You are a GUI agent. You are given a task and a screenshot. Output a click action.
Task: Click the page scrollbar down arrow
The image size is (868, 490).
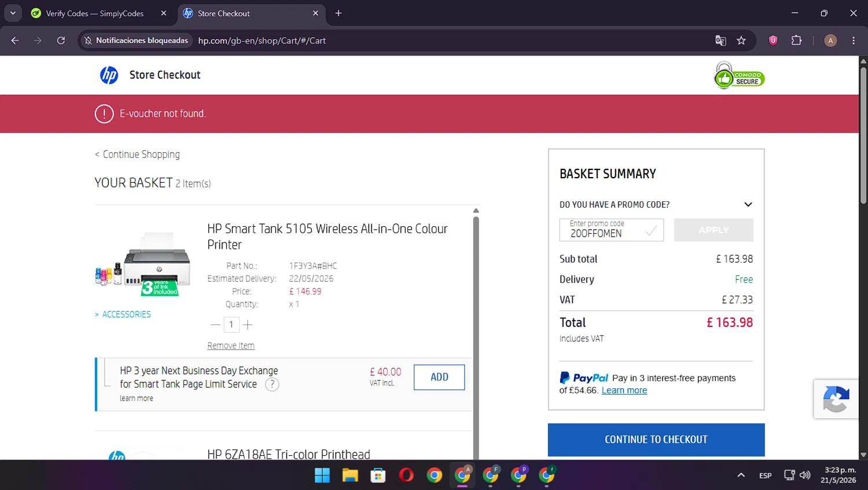point(863,455)
